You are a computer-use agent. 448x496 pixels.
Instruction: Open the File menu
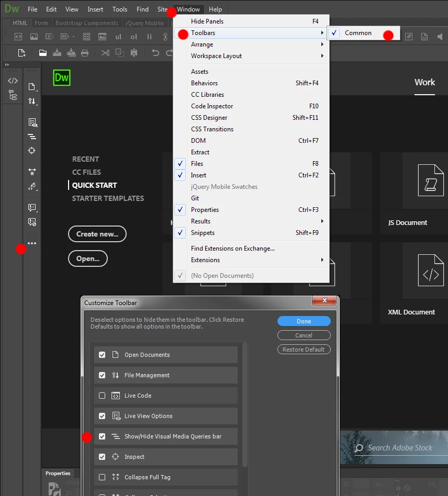32,9
